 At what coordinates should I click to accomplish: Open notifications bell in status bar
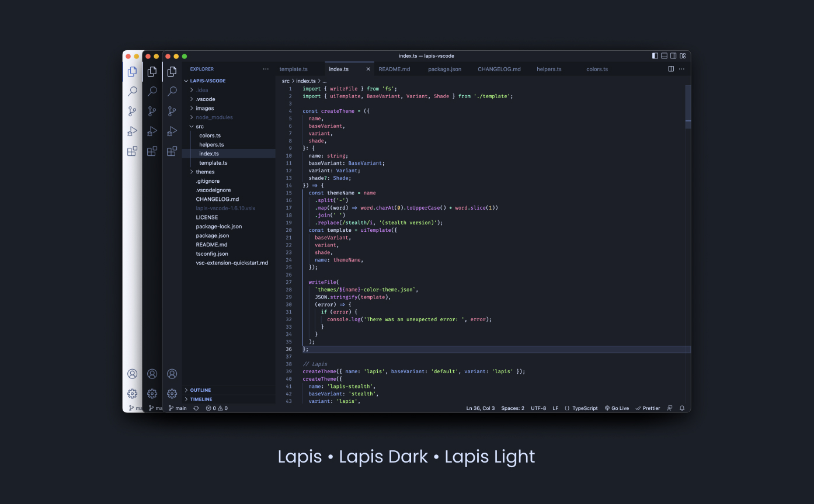(682, 408)
